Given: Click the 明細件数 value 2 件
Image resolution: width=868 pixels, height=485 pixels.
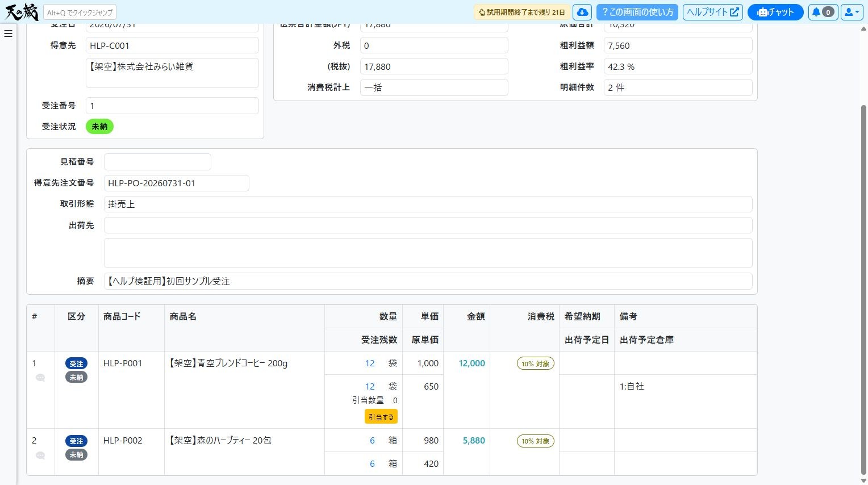Looking at the screenshot, I should (x=678, y=87).
